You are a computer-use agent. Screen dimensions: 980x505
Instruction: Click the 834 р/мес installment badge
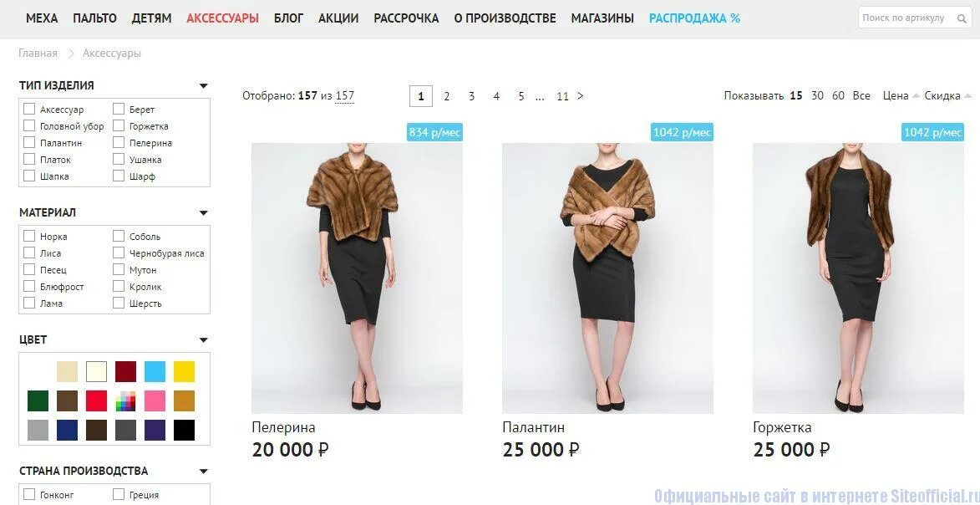tap(434, 132)
